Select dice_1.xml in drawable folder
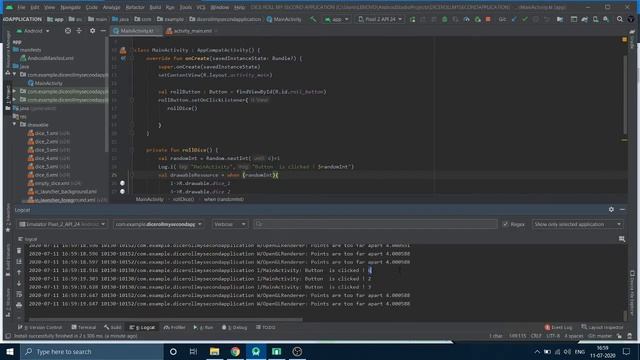640x360 pixels. coord(48,133)
